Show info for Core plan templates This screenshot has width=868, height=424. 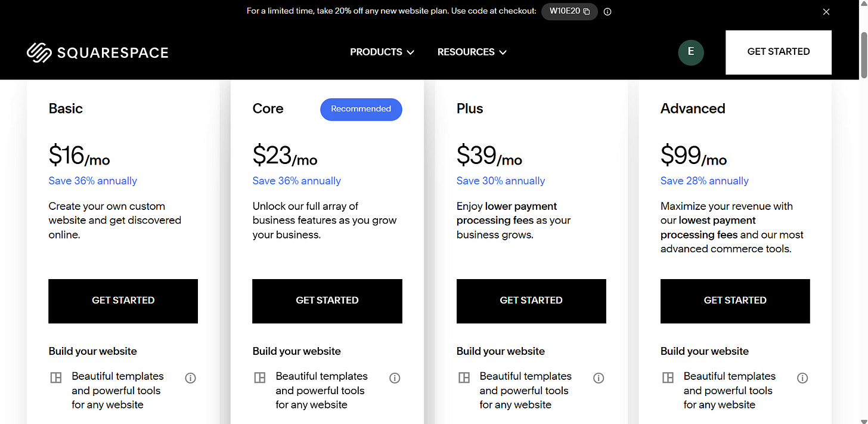click(x=395, y=377)
